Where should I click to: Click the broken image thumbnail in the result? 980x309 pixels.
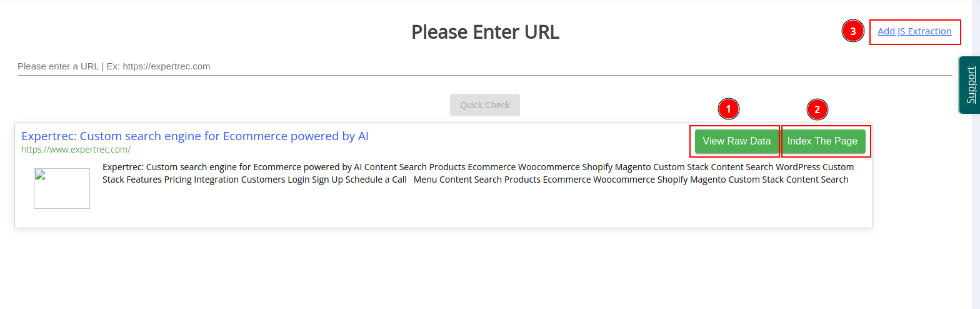(62, 188)
